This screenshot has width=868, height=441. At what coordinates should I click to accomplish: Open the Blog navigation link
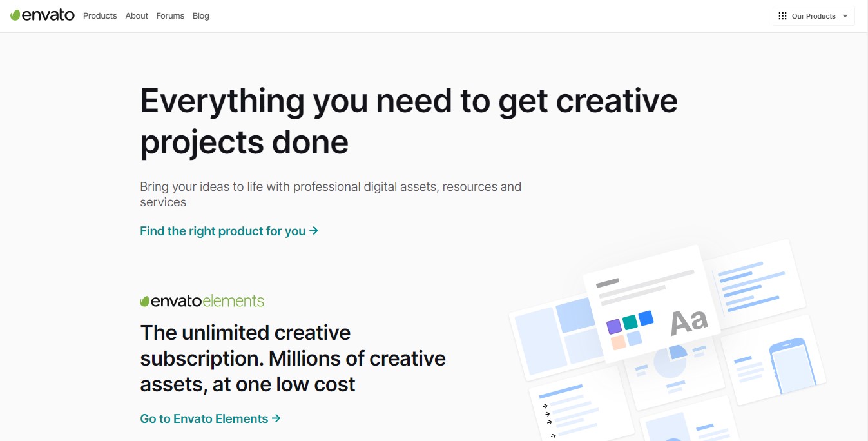(x=201, y=16)
